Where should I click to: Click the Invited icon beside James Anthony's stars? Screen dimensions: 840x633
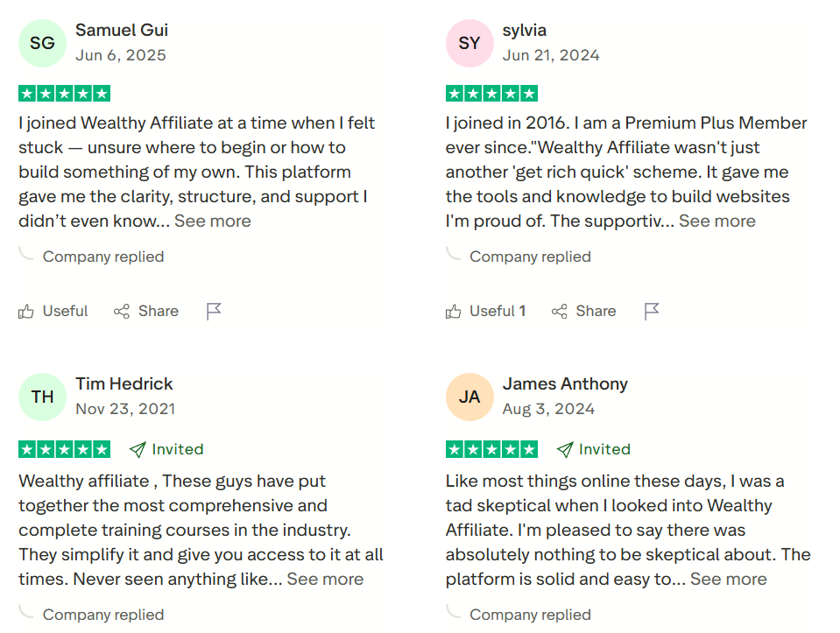(x=565, y=449)
